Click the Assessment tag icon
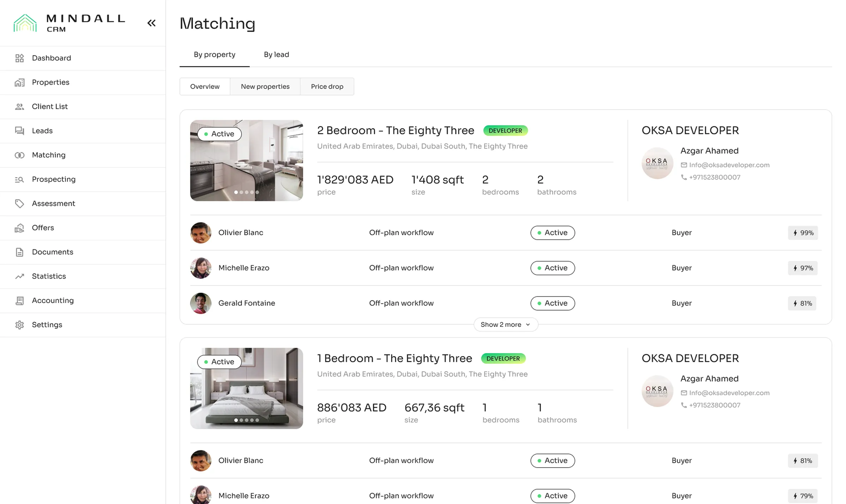The image size is (846, 504). tap(20, 204)
